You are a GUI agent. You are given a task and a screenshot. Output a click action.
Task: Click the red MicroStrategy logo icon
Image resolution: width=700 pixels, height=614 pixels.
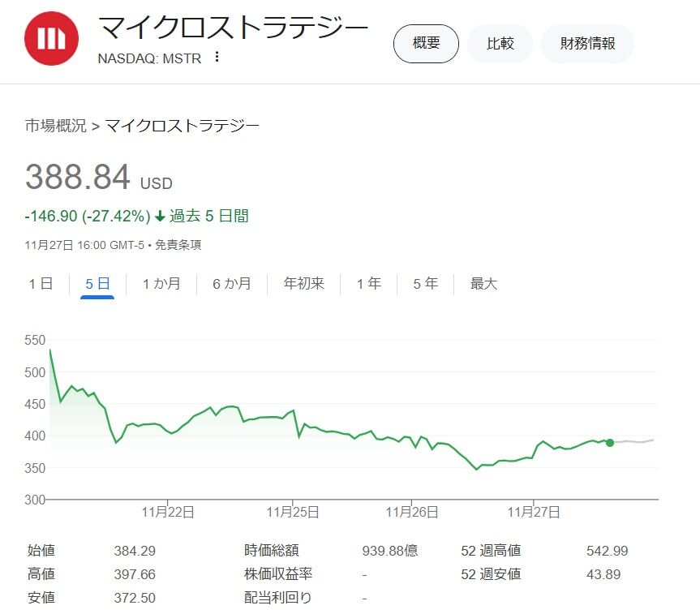[x=51, y=38]
